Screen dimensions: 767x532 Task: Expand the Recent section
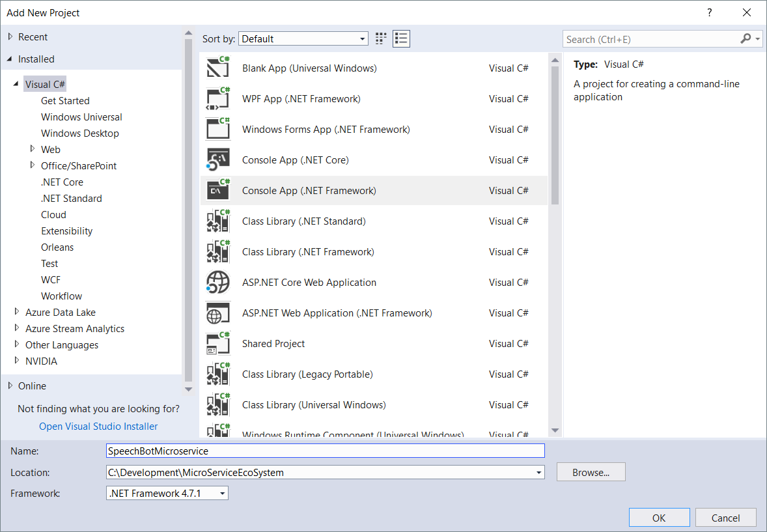[x=10, y=36]
